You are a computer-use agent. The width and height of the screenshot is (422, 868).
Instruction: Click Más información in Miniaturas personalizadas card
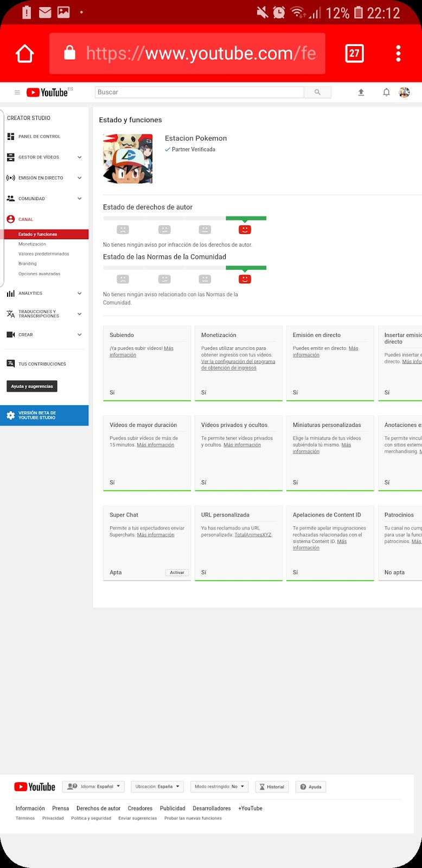[322, 448]
